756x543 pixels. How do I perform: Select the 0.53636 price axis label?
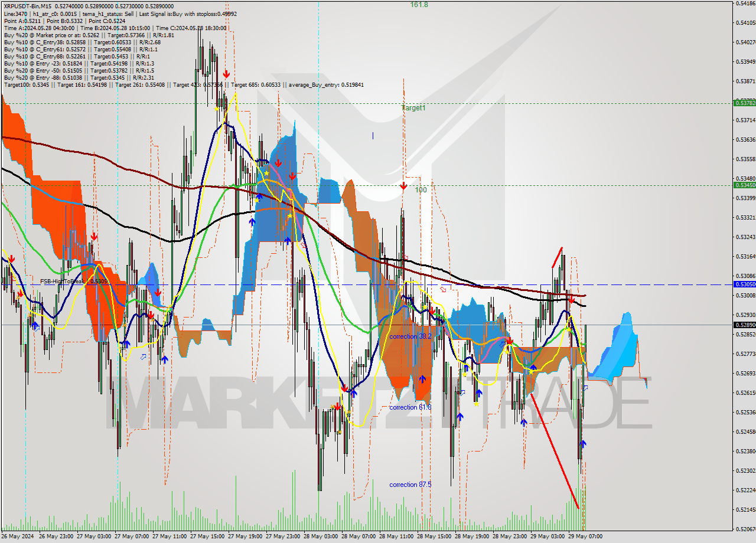point(746,139)
